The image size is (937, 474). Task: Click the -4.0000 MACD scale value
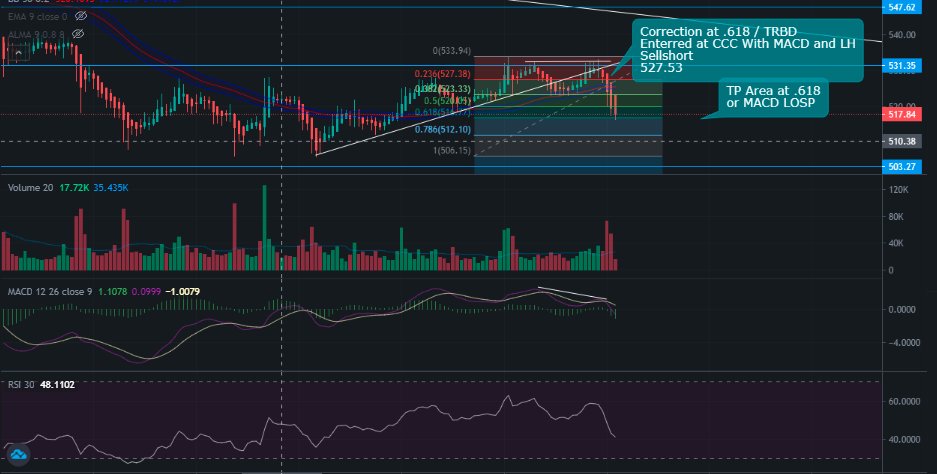pos(902,343)
